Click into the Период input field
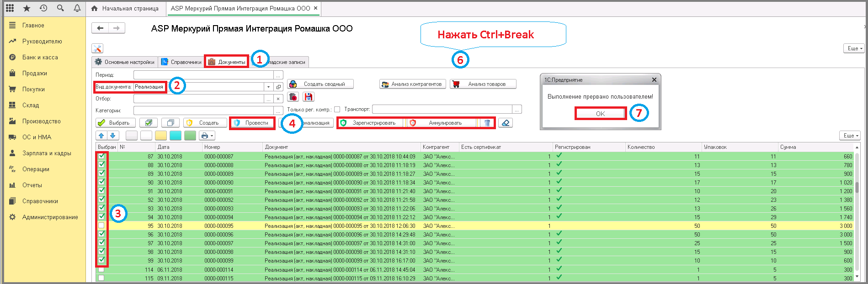 (x=203, y=75)
